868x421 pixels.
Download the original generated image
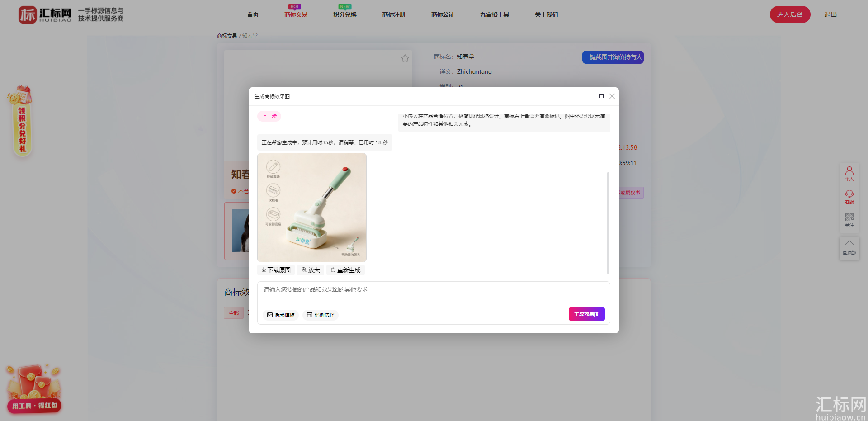click(276, 270)
